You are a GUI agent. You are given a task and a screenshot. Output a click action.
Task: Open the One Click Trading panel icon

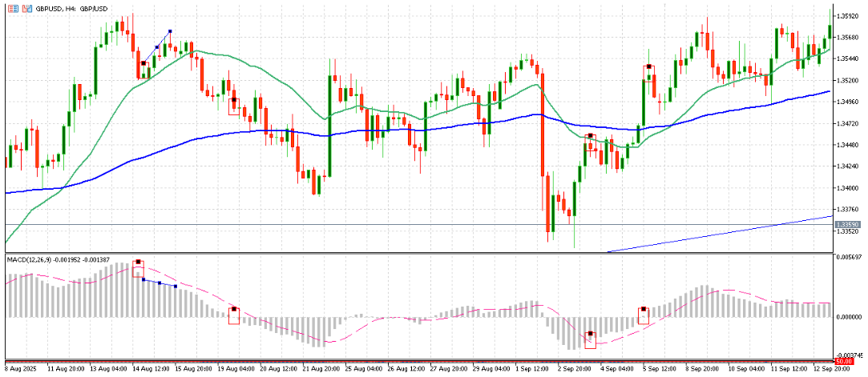tap(12, 8)
